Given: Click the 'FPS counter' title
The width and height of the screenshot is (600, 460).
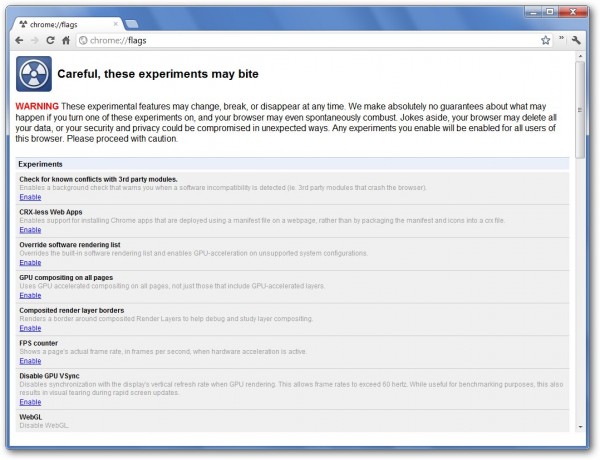Looking at the screenshot, I should click(39, 343).
